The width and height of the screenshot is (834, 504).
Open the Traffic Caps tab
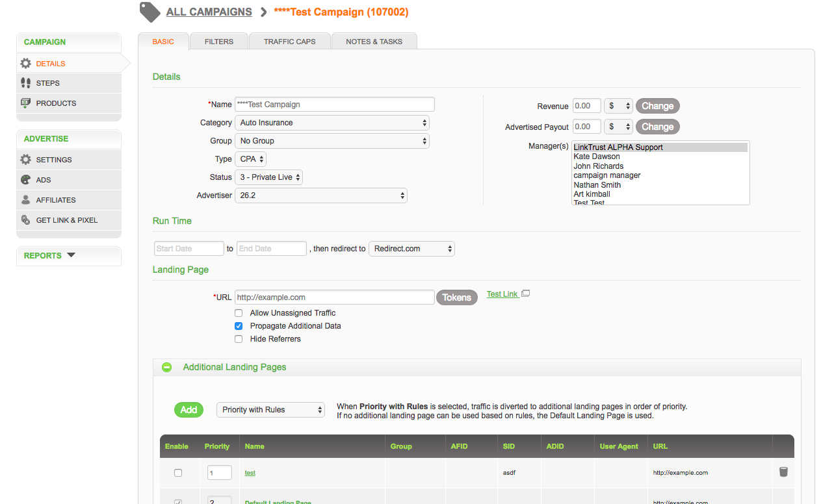290,42
